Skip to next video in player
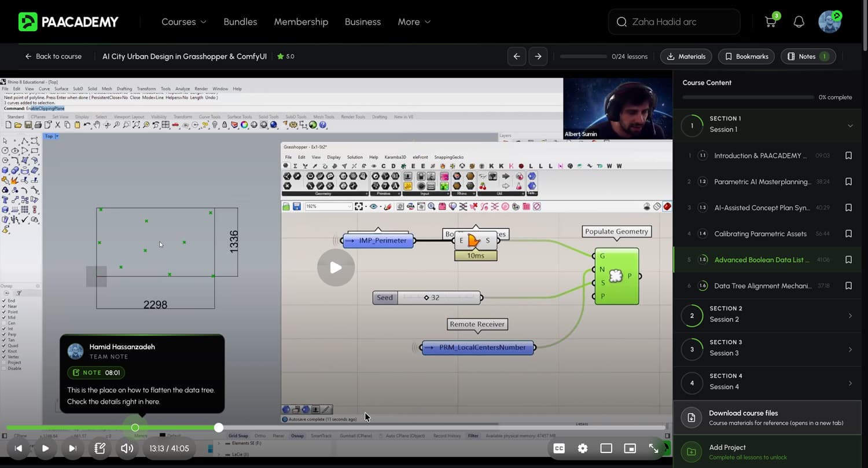 tap(72, 448)
